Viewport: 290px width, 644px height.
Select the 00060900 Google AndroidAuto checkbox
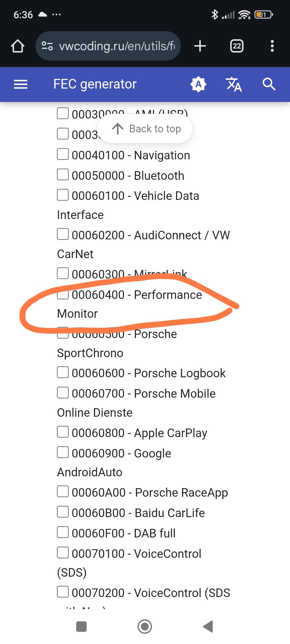[x=63, y=452]
